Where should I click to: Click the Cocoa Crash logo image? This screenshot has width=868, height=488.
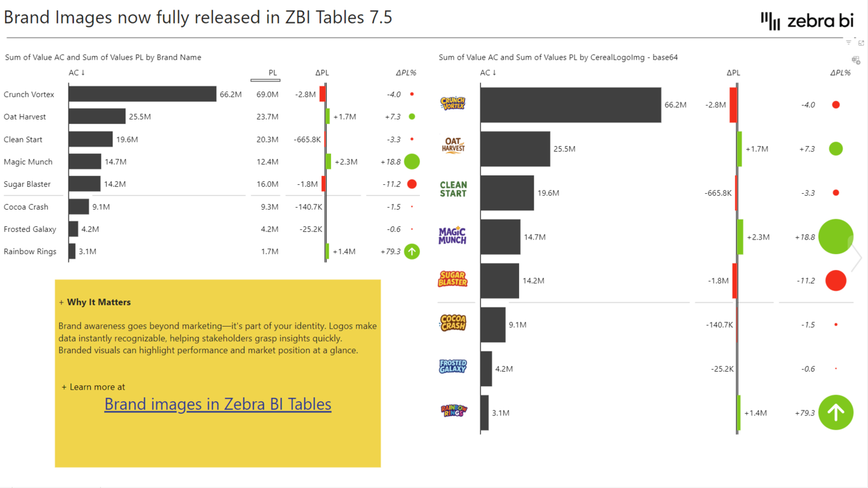click(453, 323)
